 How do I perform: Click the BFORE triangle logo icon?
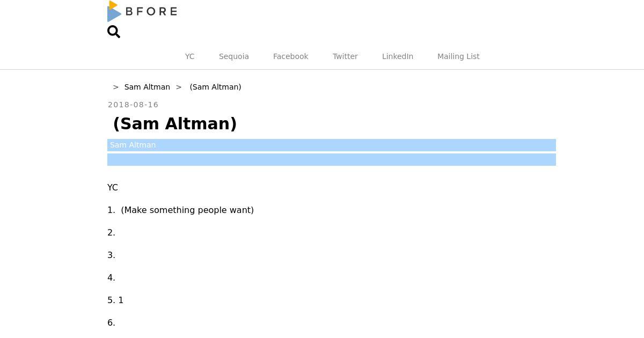pyautogui.click(x=114, y=12)
